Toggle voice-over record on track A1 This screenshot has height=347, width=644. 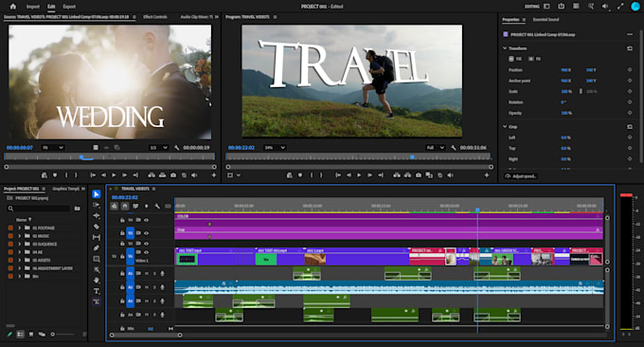coord(163,273)
